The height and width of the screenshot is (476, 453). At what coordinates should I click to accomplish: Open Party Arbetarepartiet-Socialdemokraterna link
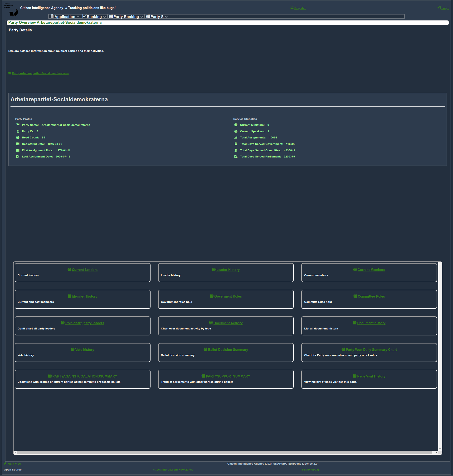pos(40,74)
